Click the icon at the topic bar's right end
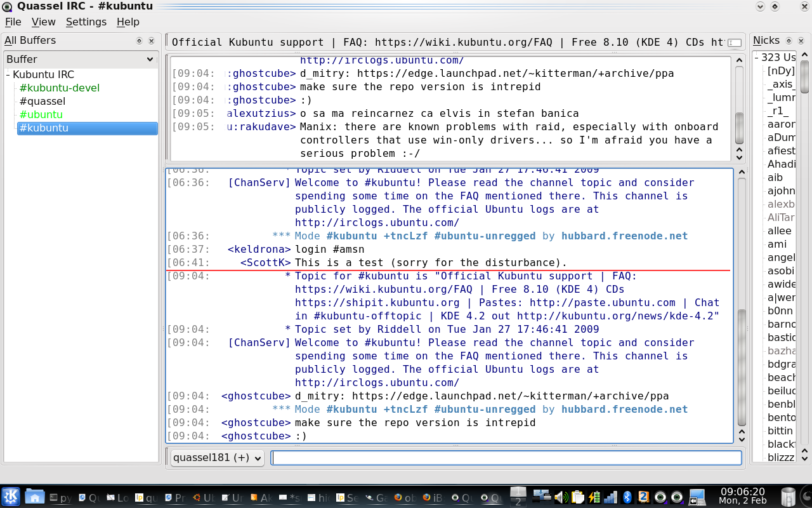Viewport: 812px width, 508px height. [x=735, y=43]
